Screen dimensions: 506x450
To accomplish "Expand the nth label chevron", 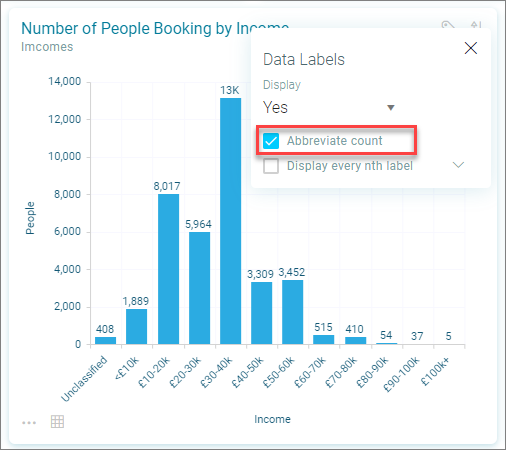I will pyautogui.click(x=458, y=165).
